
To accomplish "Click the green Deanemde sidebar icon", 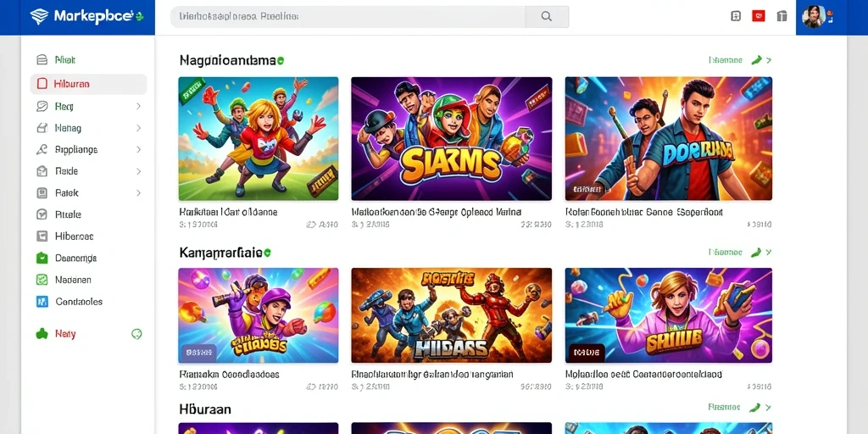I will pos(42,258).
